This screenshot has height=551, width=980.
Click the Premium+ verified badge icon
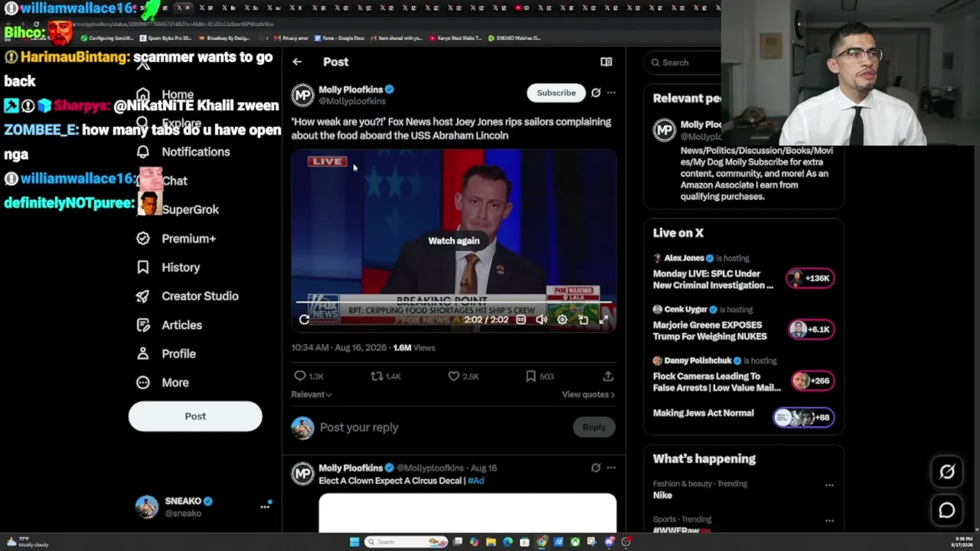143,239
